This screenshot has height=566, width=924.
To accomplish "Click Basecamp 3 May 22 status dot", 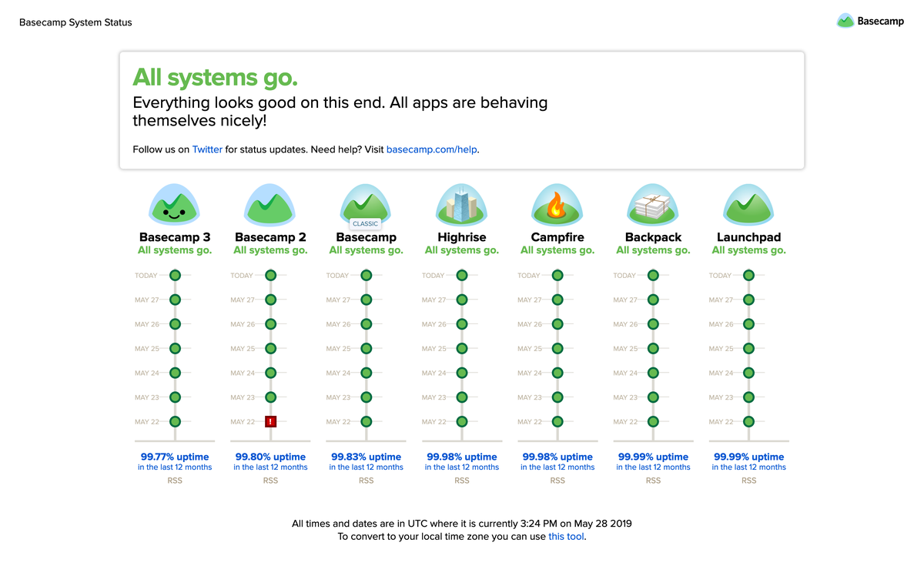I will 175,421.
